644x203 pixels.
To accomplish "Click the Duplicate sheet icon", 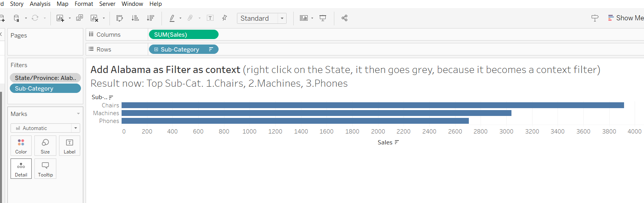I will (x=79, y=18).
